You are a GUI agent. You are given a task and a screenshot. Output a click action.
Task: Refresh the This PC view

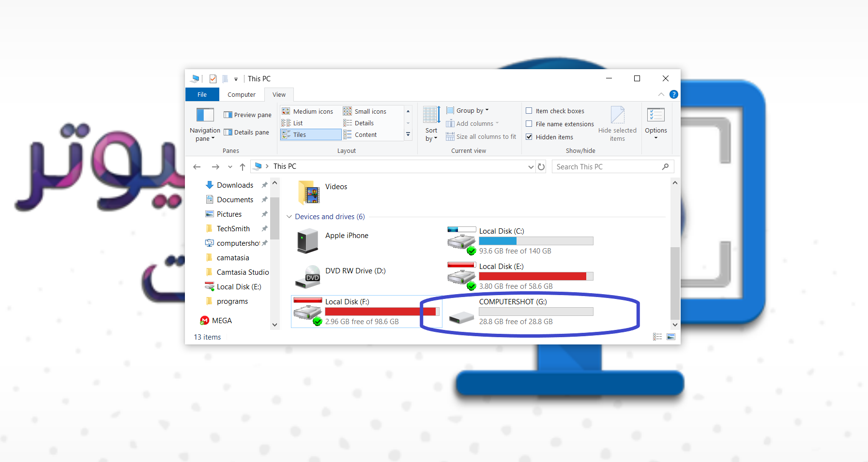(x=541, y=166)
